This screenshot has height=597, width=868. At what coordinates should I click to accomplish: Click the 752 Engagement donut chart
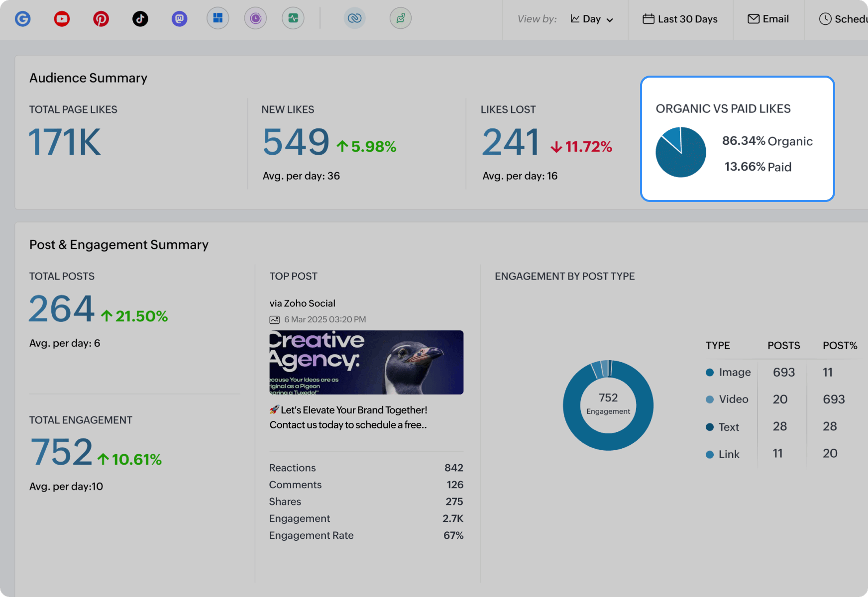coord(608,405)
